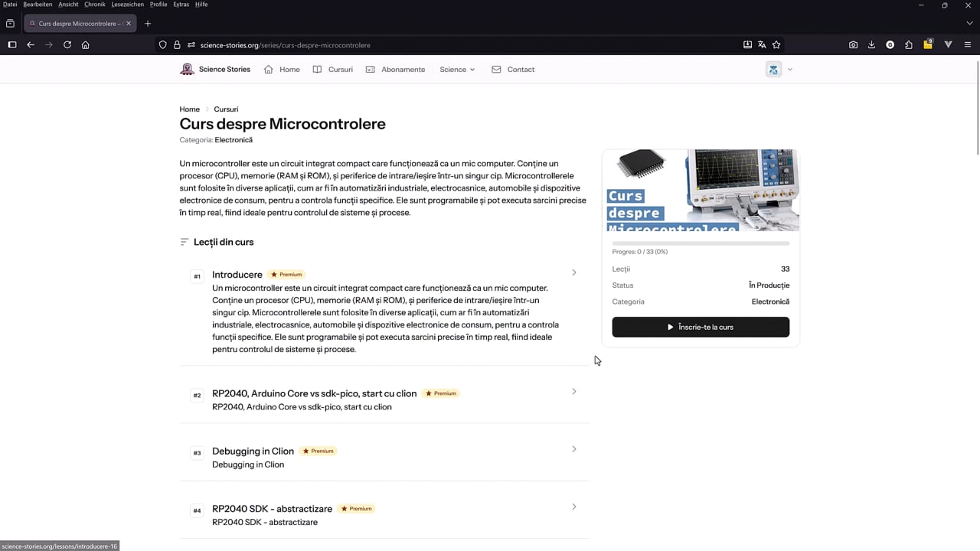Open the Lesezeichen menu
The image size is (980, 551).
[x=128, y=5]
